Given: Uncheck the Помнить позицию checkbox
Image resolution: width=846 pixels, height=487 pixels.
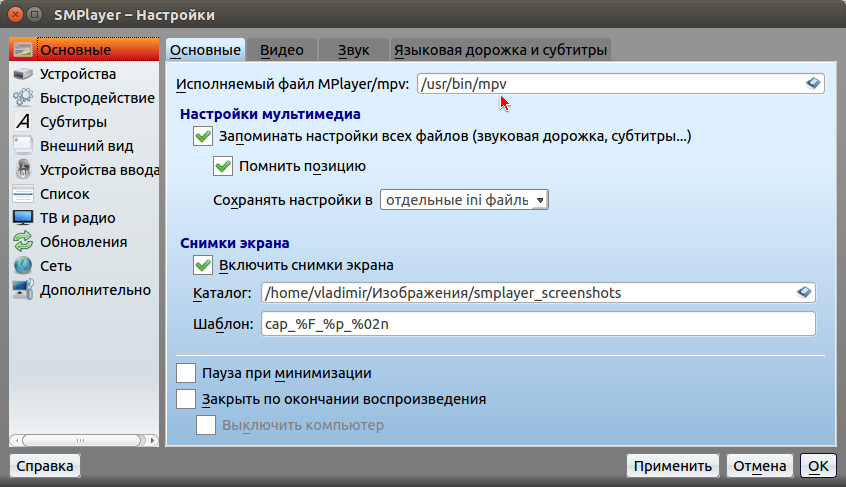Looking at the screenshot, I should [223, 166].
